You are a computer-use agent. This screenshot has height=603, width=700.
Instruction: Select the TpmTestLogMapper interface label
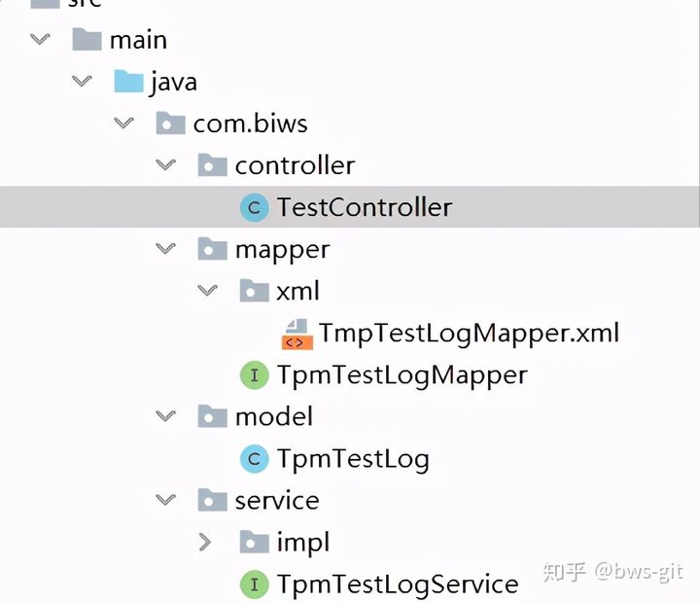click(x=402, y=375)
